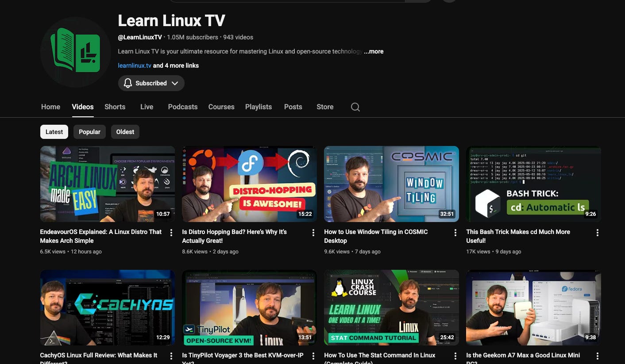625x364 pixels.
Task: Click the @LearnLinuxTV handle
Action: pos(140,37)
